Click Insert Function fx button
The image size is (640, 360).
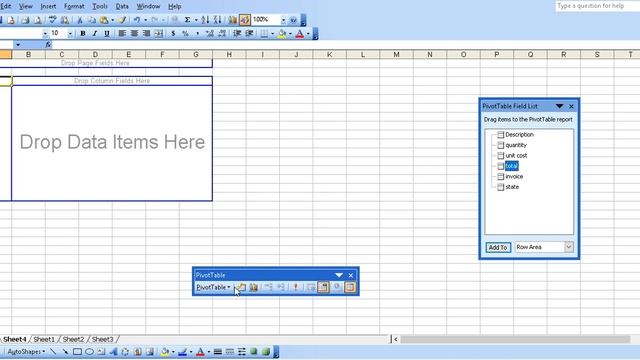pyautogui.click(x=48, y=44)
